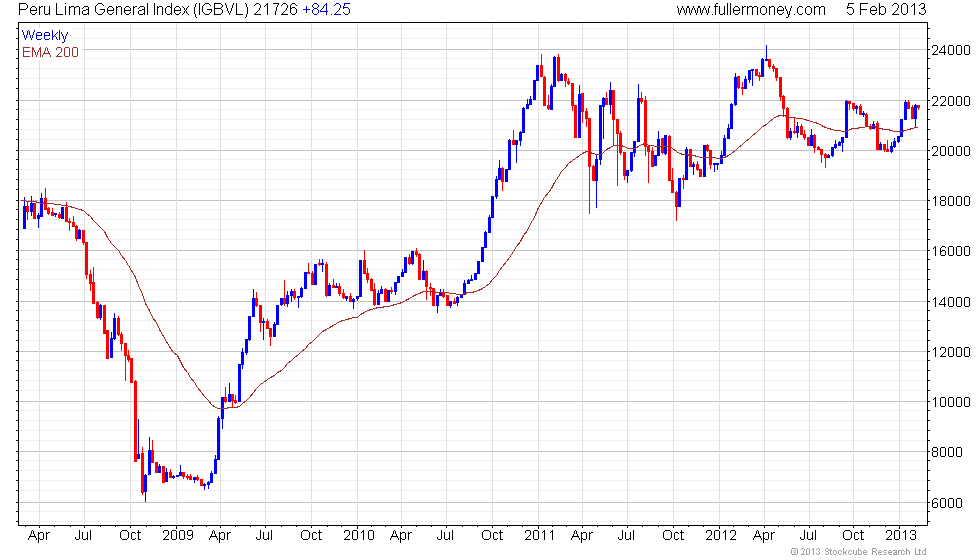Select the 14000 y-axis label
The height and width of the screenshot is (560, 980).
(951, 302)
